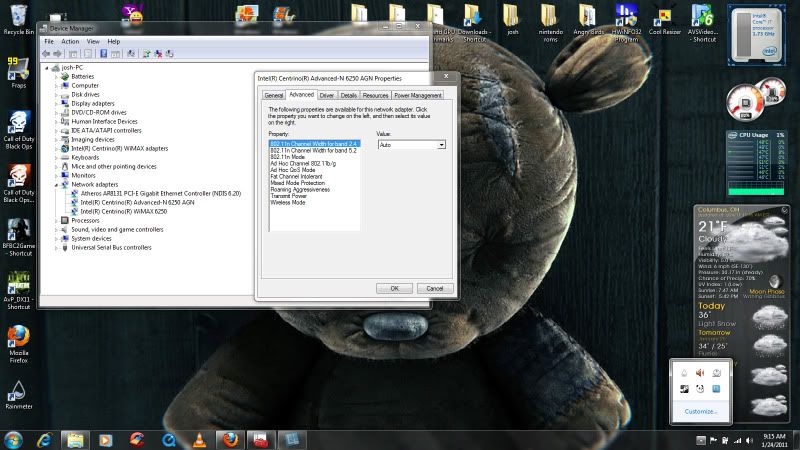Select 802.11n Channel Width for band 5.2
Image resolution: width=800 pixels, height=450 pixels.
pyautogui.click(x=313, y=151)
